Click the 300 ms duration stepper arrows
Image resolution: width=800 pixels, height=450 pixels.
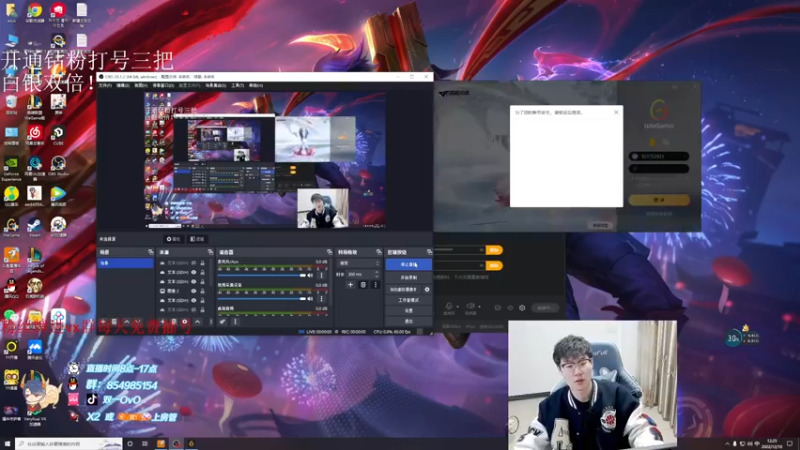(377, 274)
